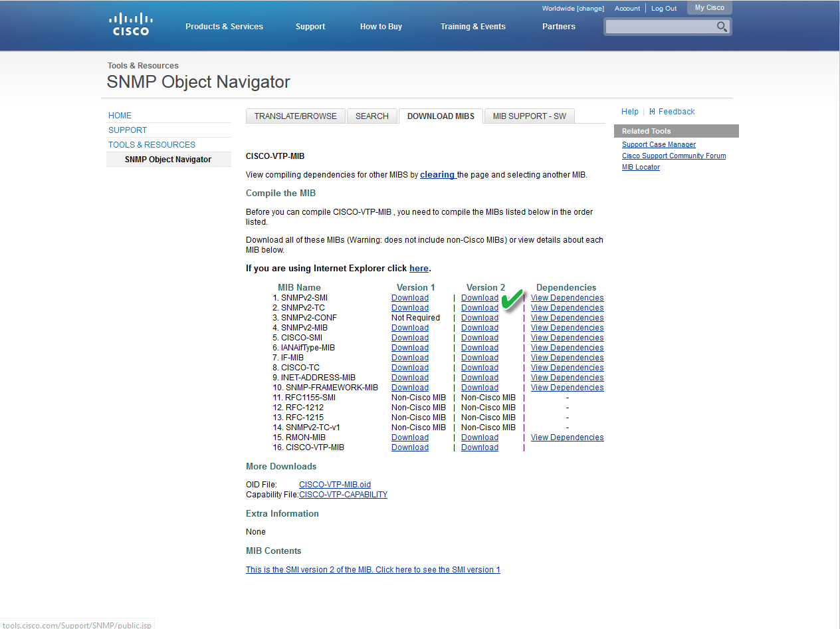Viewport: 840px width, 629px height.
Task: View Dependencies for IF-MIB
Action: (568, 358)
